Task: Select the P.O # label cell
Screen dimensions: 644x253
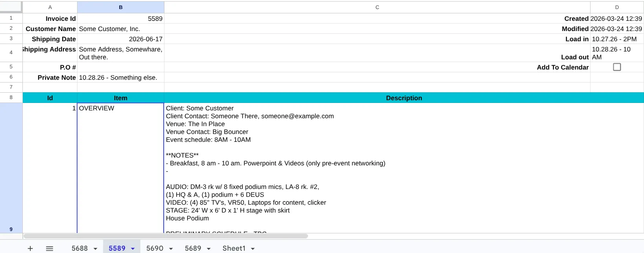Action: (50, 67)
